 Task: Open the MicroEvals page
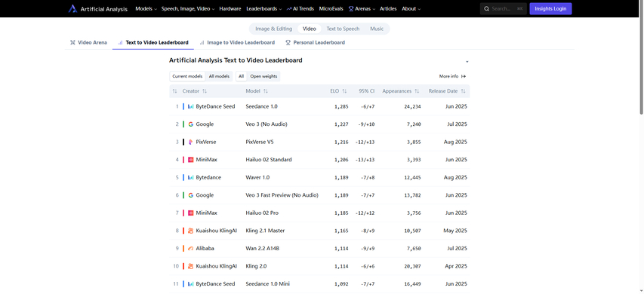point(331,8)
